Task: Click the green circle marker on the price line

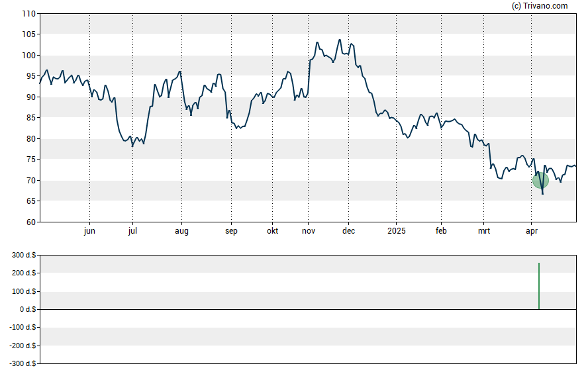Action: tap(540, 181)
